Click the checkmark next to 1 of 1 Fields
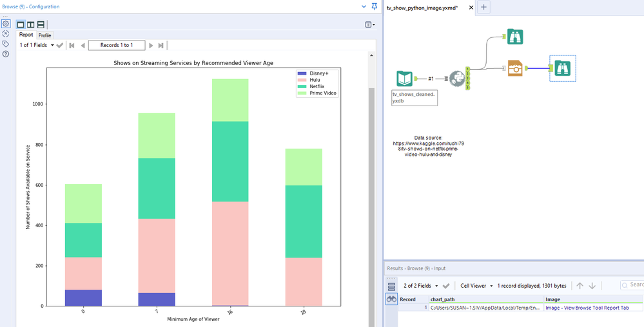 (60, 45)
